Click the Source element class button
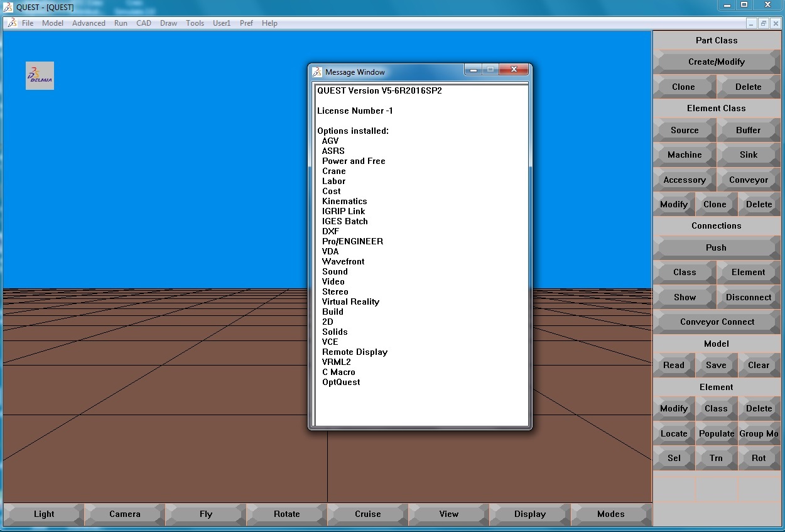This screenshot has height=532, width=785. (x=685, y=130)
